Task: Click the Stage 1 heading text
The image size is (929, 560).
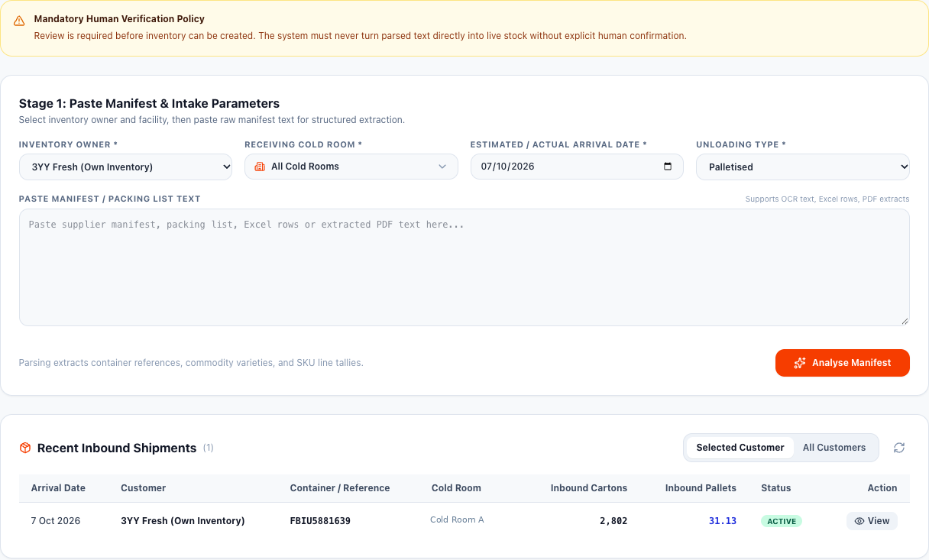Action: [x=149, y=103]
